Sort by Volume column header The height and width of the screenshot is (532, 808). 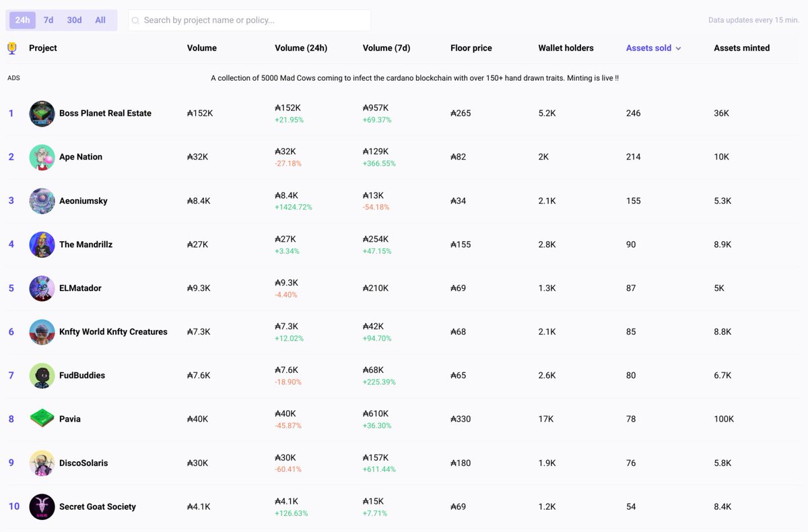[202, 48]
